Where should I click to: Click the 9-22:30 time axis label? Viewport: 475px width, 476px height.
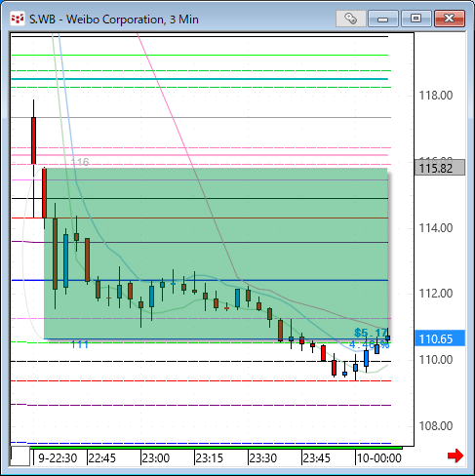[x=58, y=458]
